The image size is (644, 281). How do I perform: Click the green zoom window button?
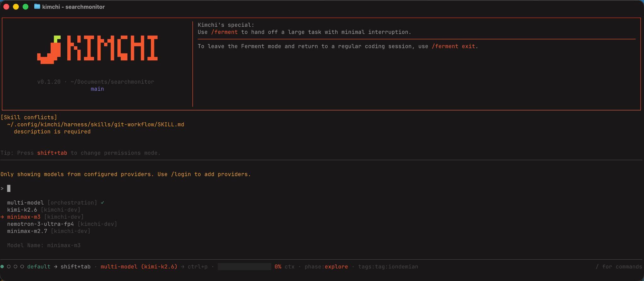pyautogui.click(x=25, y=7)
